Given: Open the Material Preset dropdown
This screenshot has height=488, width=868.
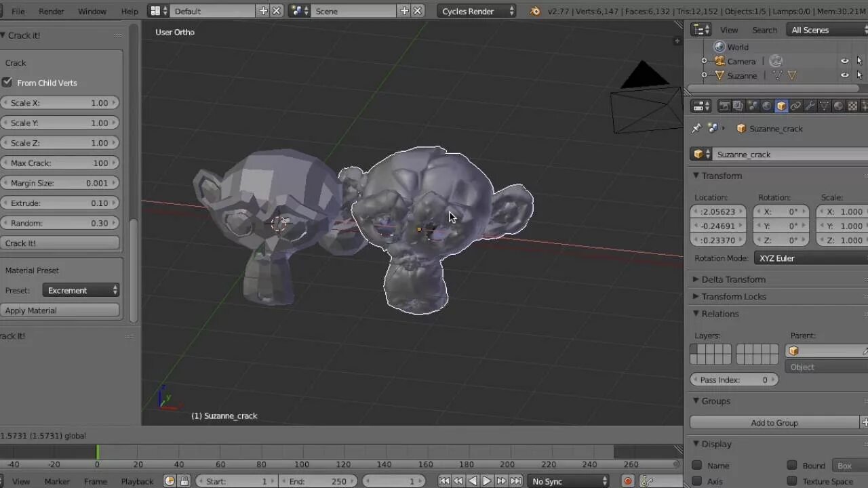Looking at the screenshot, I should click(x=81, y=290).
